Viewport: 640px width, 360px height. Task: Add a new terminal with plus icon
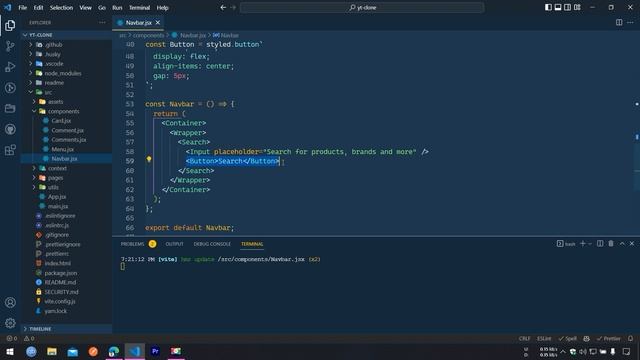[583, 244]
